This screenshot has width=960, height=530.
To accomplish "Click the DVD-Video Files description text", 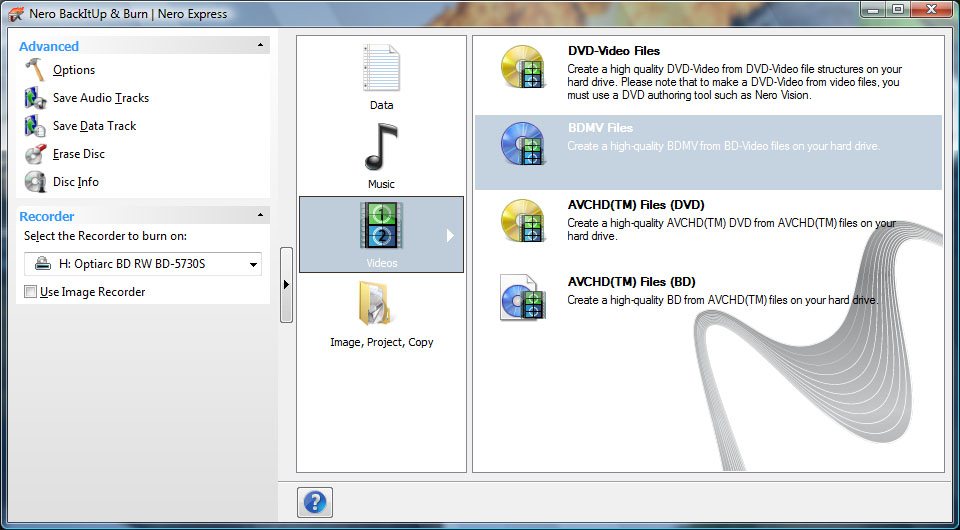I will 735,82.
